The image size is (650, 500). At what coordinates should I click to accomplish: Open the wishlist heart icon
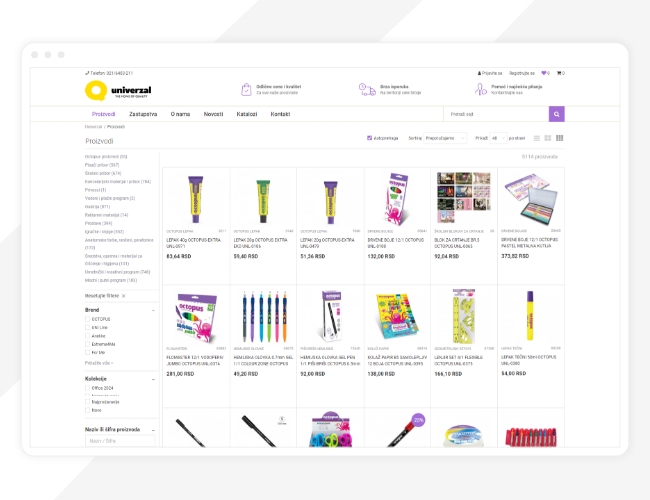[x=543, y=73]
